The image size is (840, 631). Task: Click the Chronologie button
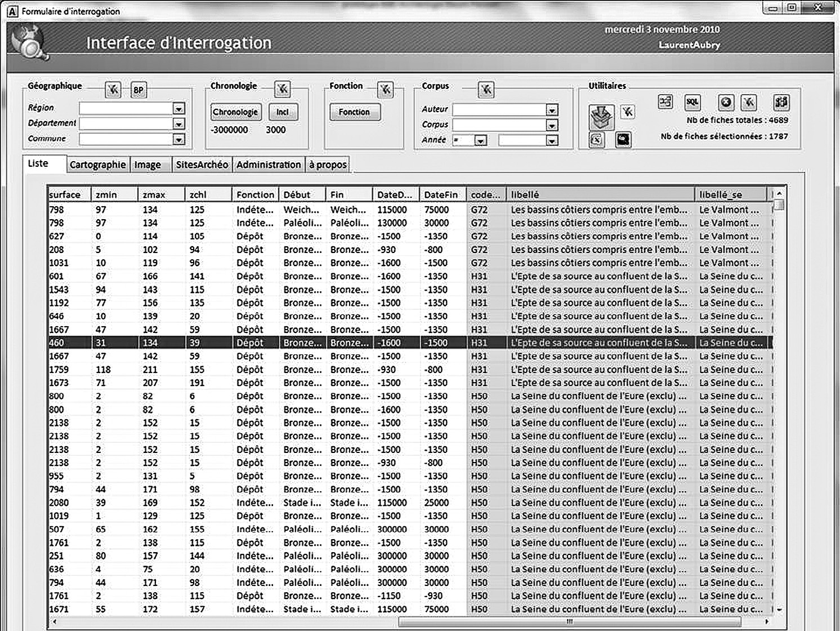pos(235,112)
